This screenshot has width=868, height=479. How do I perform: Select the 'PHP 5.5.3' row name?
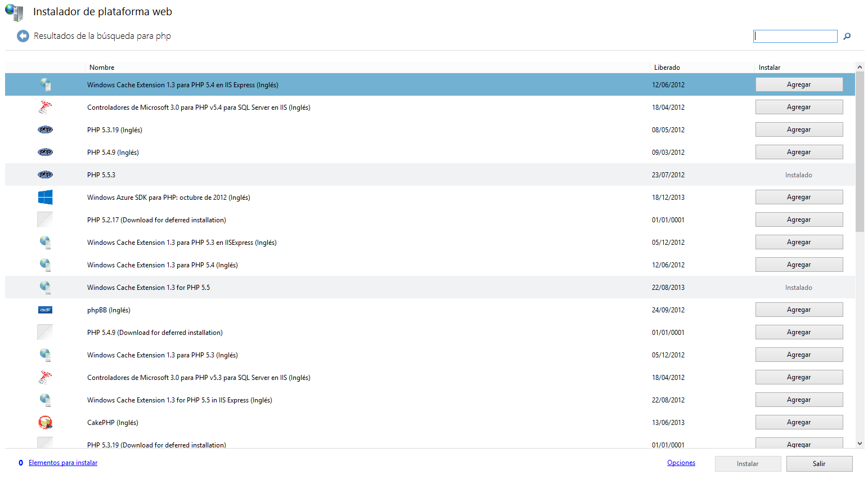click(x=101, y=175)
